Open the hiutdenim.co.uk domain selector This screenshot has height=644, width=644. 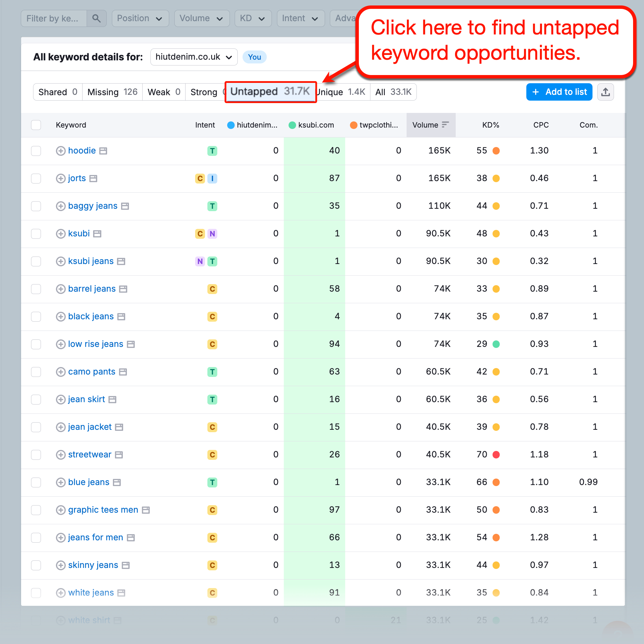[194, 57]
